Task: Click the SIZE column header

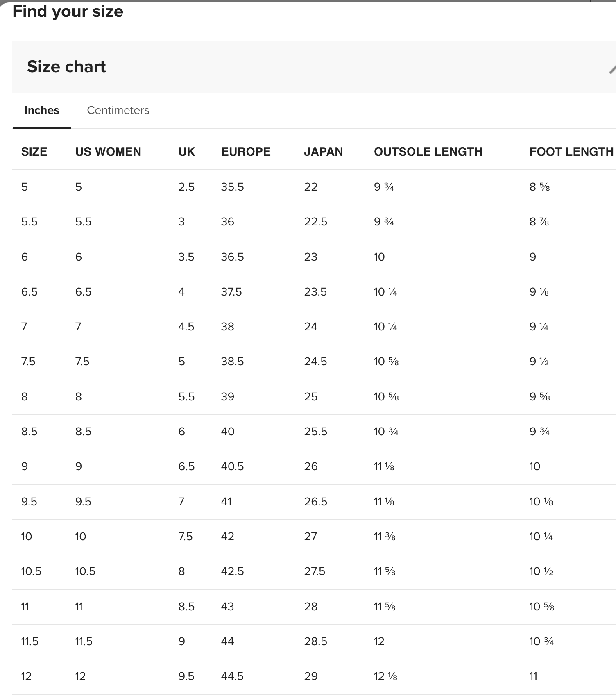Action: point(34,152)
